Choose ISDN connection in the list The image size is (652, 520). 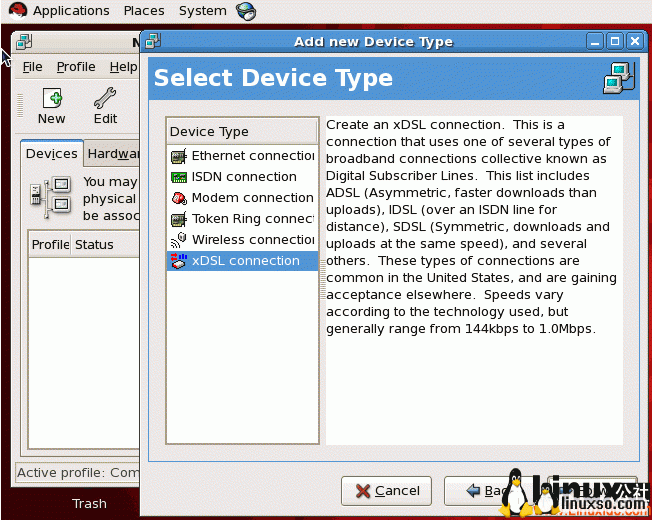242,177
